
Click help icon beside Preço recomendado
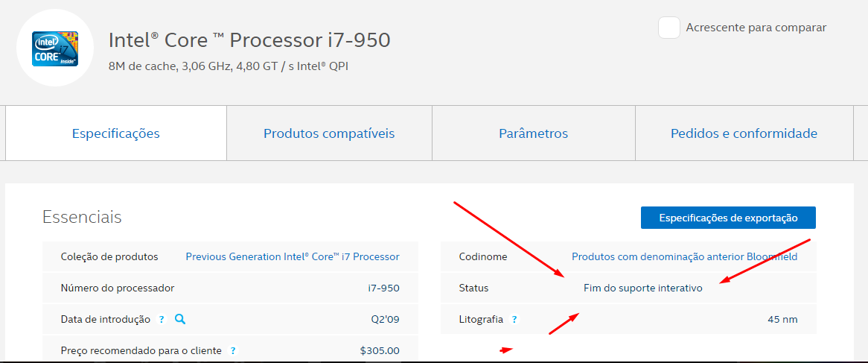coord(233,351)
